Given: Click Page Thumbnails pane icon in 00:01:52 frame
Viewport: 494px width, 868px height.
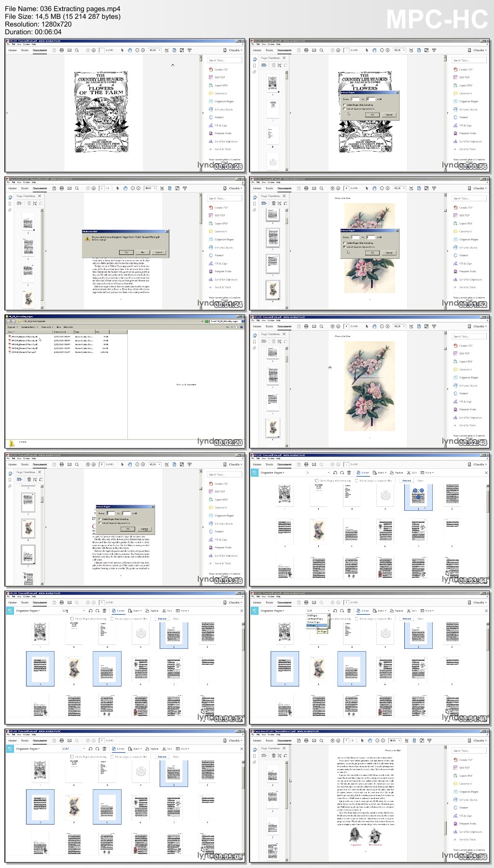Looking at the screenshot, I should pyautogui.click(x=254, y=196).
